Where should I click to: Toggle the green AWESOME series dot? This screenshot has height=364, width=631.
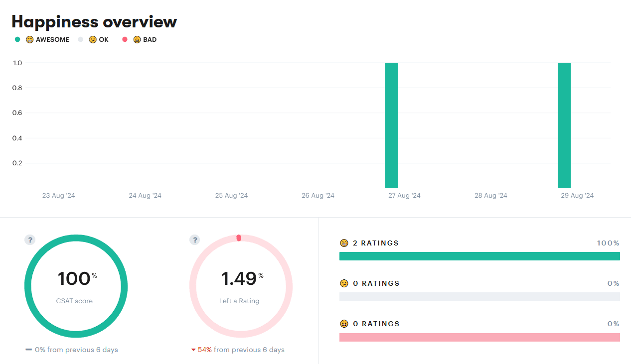pyautogui.click(x=17, y=39)
